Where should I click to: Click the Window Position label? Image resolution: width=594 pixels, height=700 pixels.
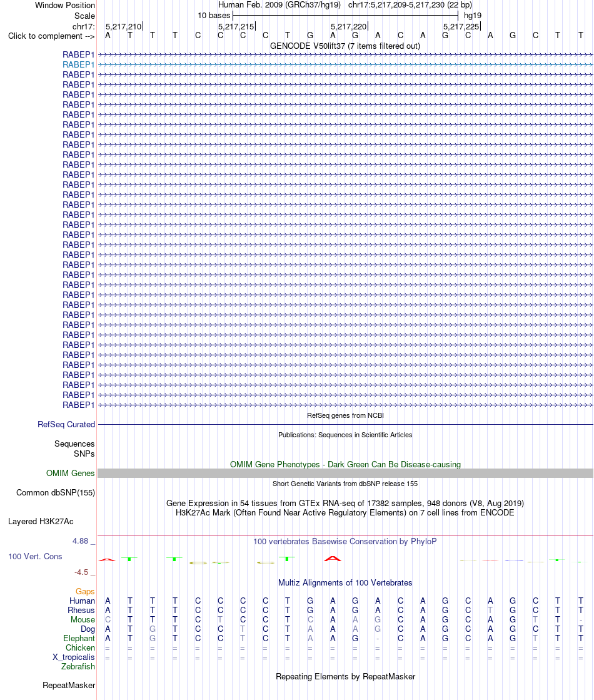(x=64, y=6)
